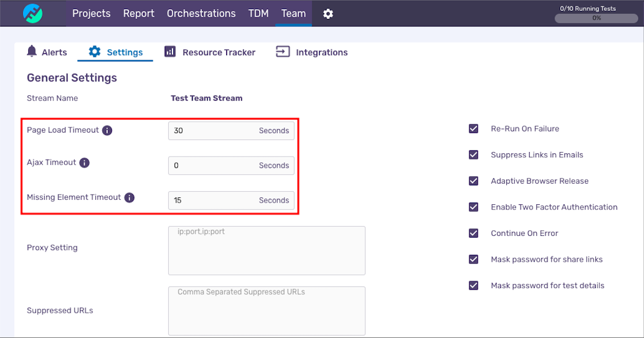
Task: Click the Proxy Setting text area
Action: [266, 251]
